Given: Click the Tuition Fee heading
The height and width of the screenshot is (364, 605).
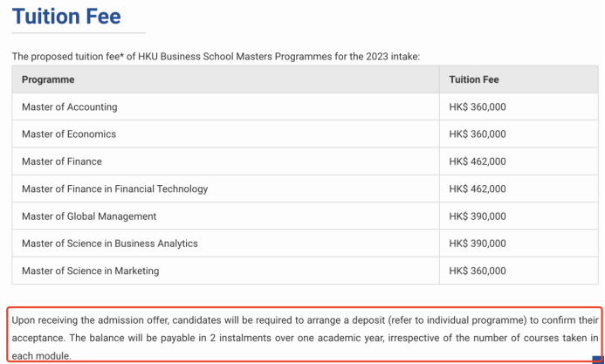Looking at the screenshot, I should 66,17.
